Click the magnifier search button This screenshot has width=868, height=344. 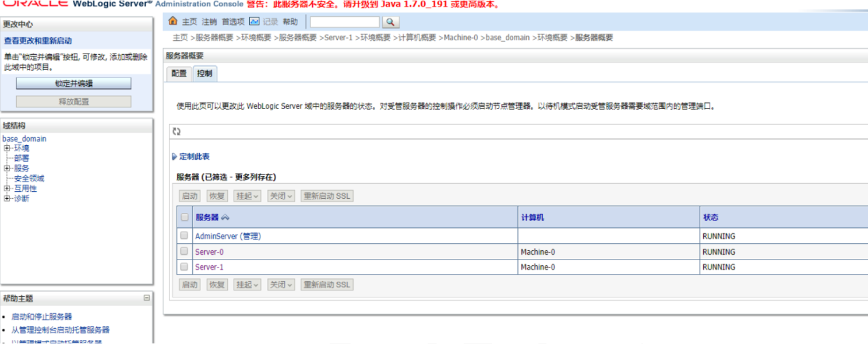tap(390, 22)
